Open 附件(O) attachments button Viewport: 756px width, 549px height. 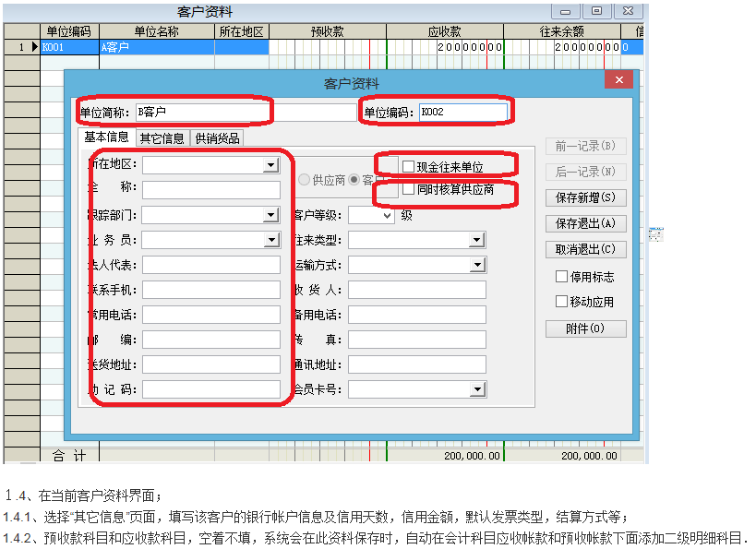586,328
